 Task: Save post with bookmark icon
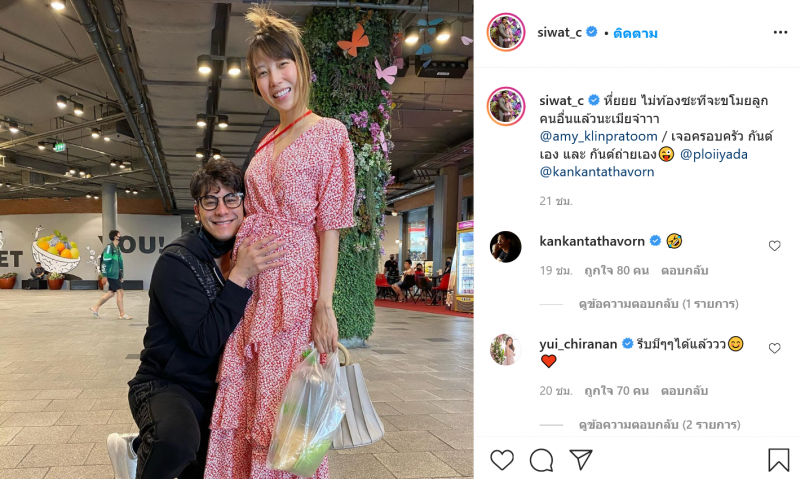[779, 460]
